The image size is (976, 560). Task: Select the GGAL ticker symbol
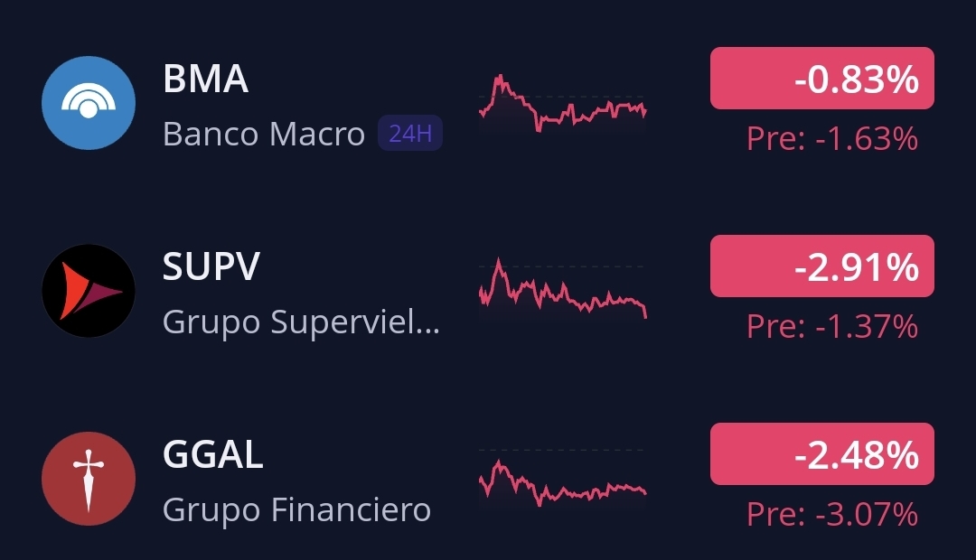click(x=212, y=454)
